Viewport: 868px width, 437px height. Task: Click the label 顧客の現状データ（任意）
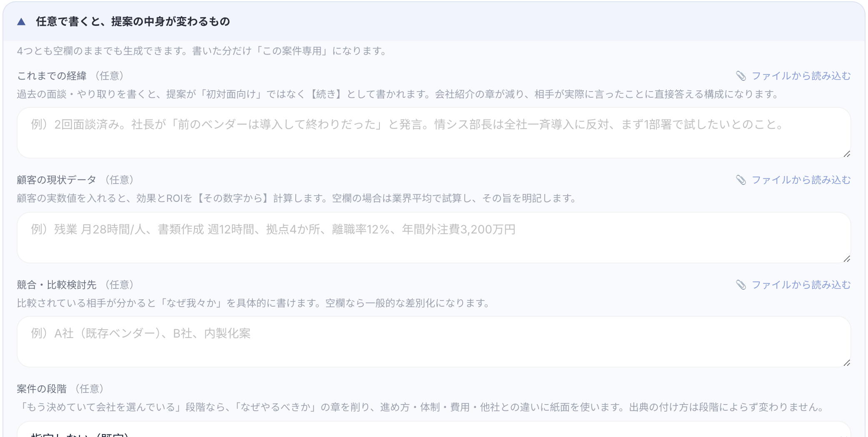click(x=76, y=180)
